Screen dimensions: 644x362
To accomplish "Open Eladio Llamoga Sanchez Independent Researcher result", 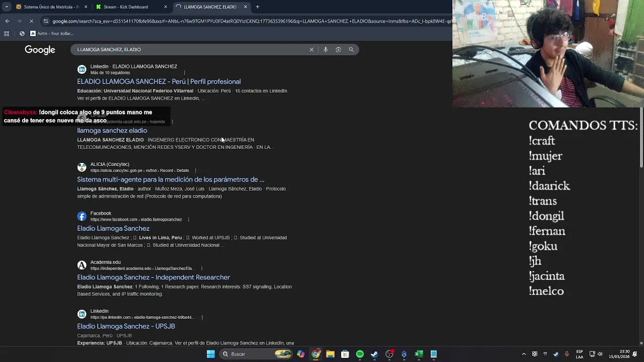I will [x=153, y=277].
